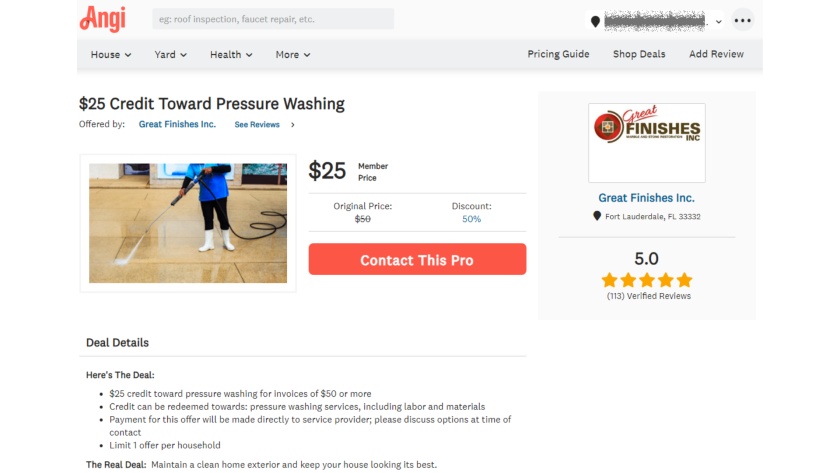Select Add Review
Viewport: 840px width, 473px height.
click(x=716, y=54)
